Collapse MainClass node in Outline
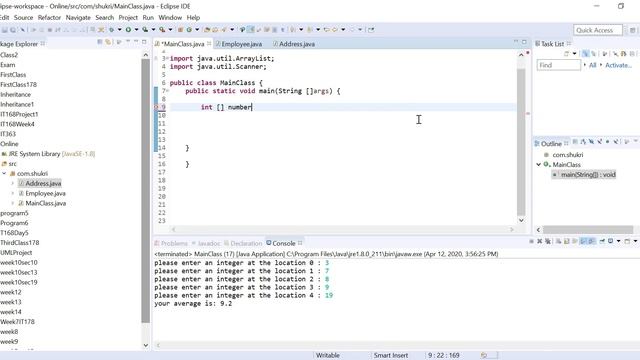 click(x=539, y=164)
